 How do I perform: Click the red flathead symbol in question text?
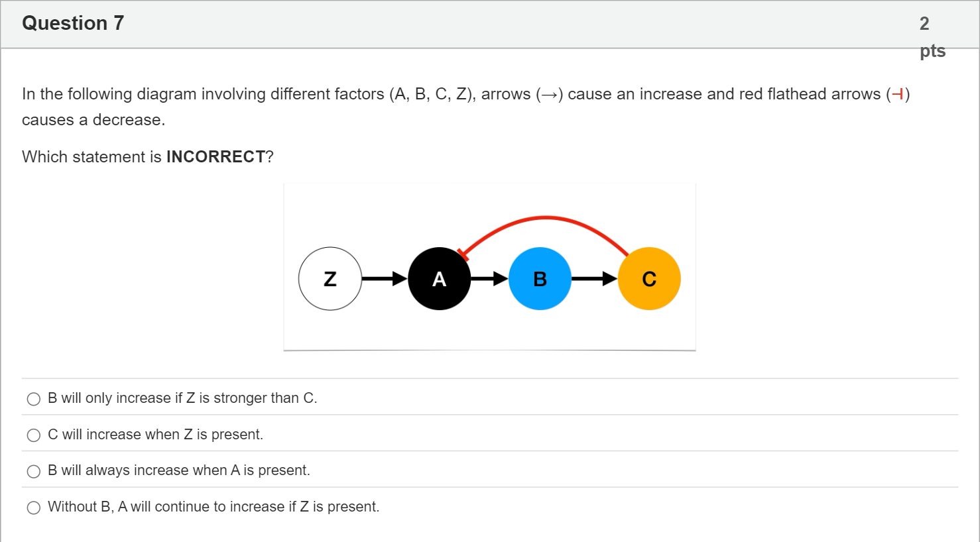(x=898, y=94)
